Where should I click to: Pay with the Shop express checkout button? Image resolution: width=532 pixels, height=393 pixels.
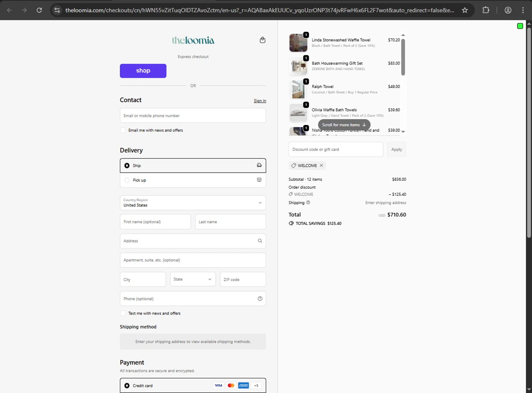143,71
